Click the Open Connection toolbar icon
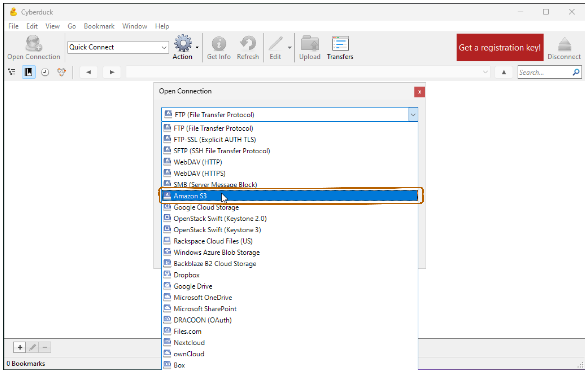 [x=33, y=43]
